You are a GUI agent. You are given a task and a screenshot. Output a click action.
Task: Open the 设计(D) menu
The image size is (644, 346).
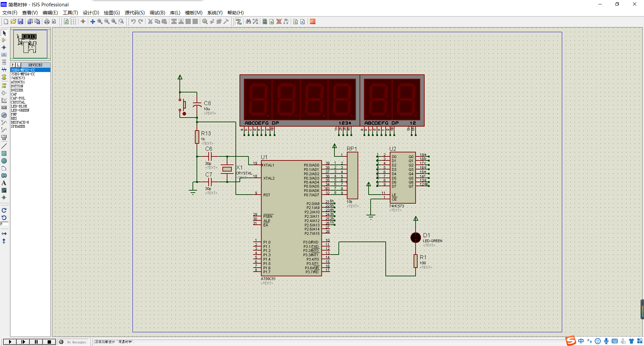(91, 13)
